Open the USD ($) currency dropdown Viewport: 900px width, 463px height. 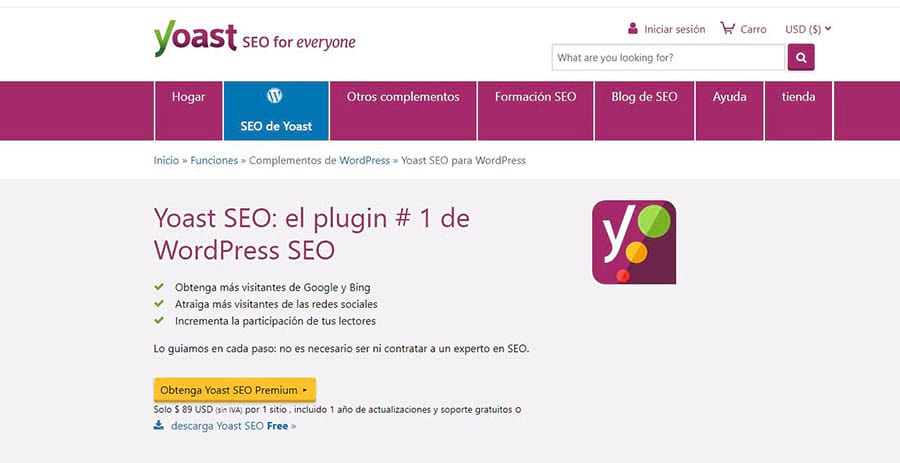click(x=808, y=29)
